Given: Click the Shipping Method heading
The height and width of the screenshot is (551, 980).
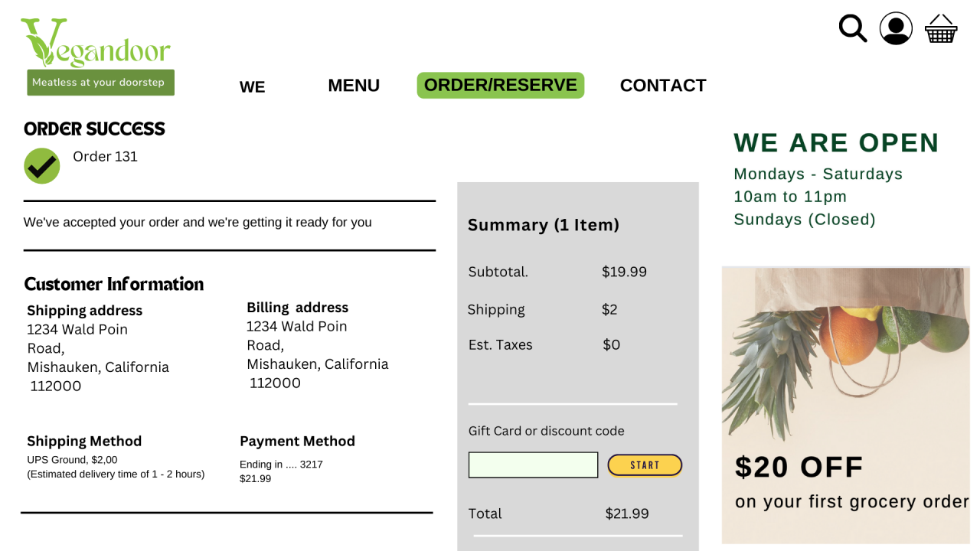Looking at the screenshot, I should click(84, 442).
